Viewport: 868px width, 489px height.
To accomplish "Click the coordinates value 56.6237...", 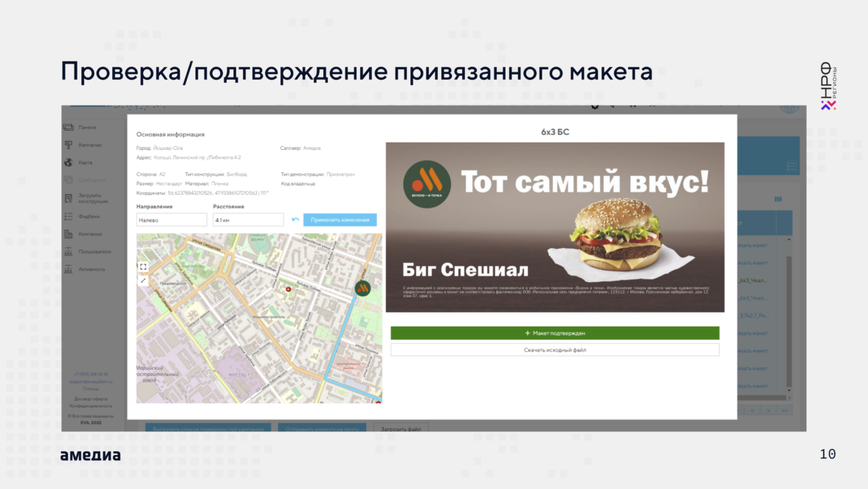I will 218,194.
